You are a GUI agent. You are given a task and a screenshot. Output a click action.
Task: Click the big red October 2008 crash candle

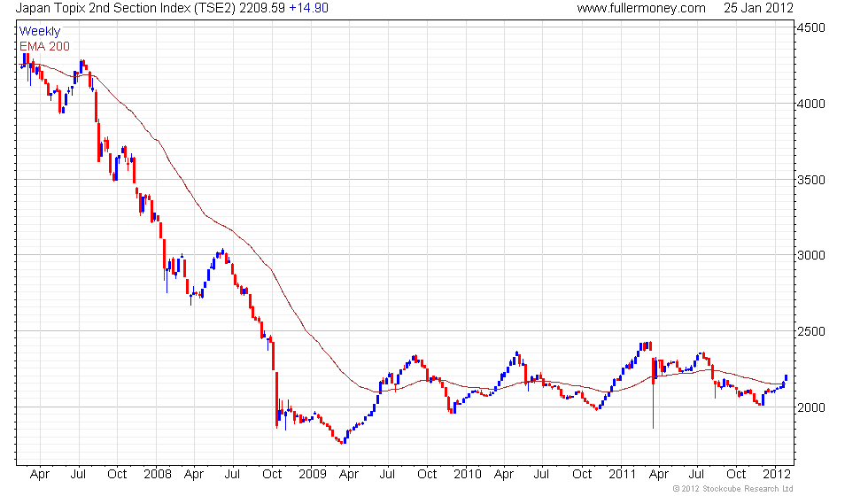pos(276,399)
